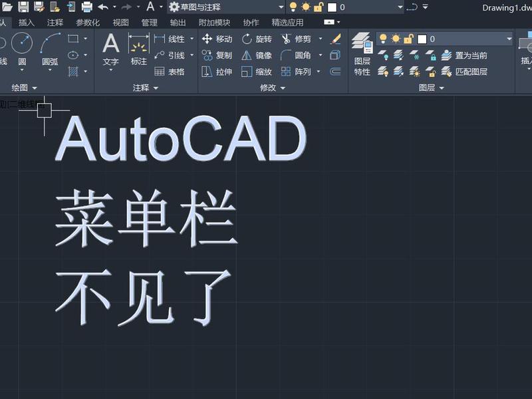532x399 pixels.
Task: Toggle layer 0 lock icon in Layers panel
Action: point(408,39)
